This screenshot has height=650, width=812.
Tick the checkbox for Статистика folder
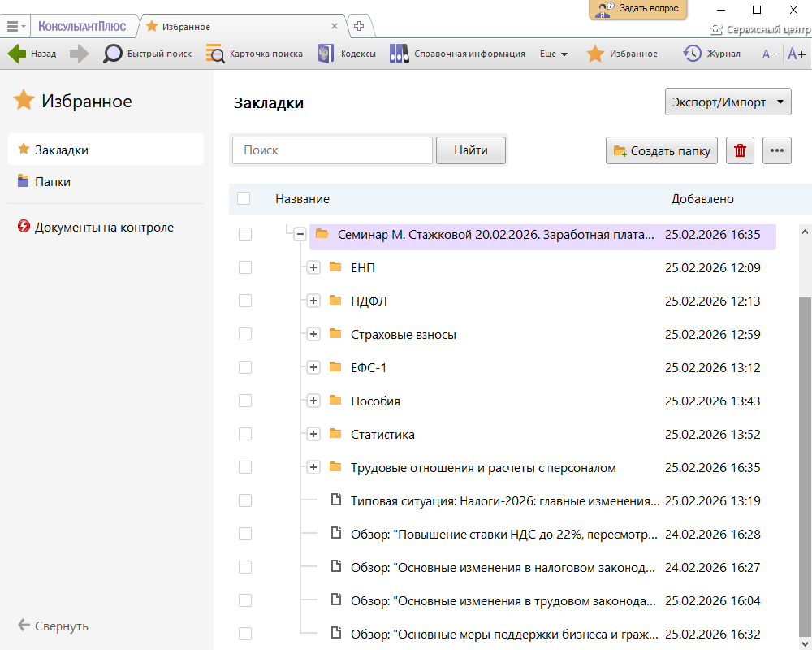(x=245, y=434)
